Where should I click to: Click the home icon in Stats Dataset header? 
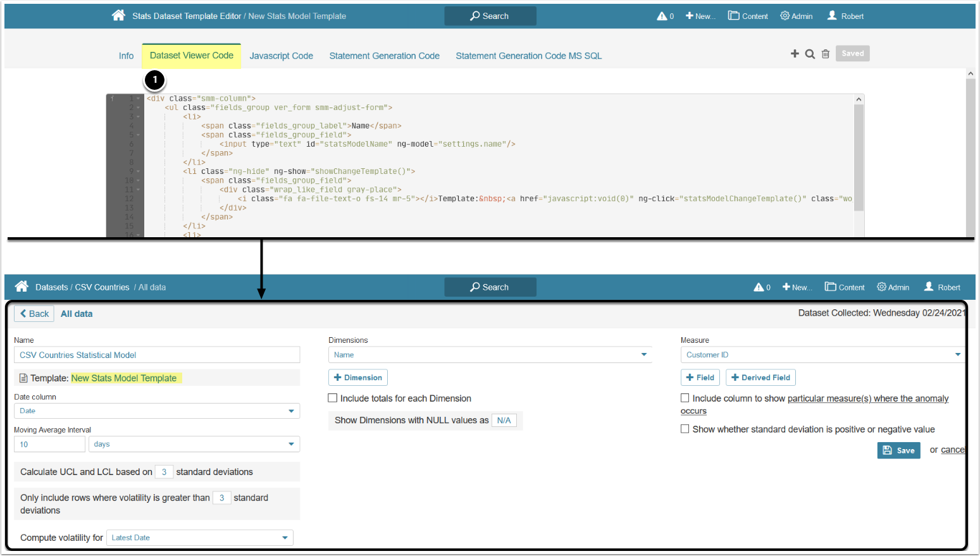[x=118, y=16]
